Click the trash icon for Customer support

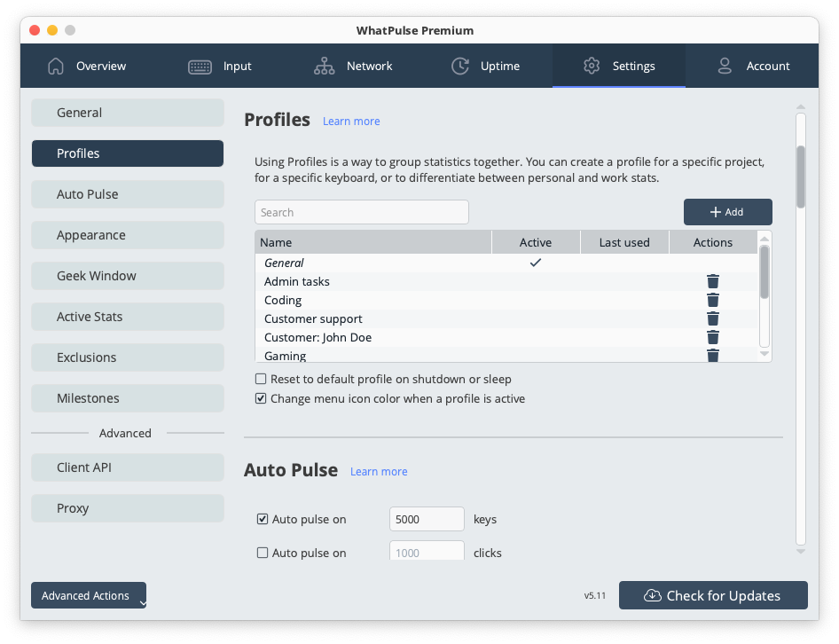click(713, 318)
